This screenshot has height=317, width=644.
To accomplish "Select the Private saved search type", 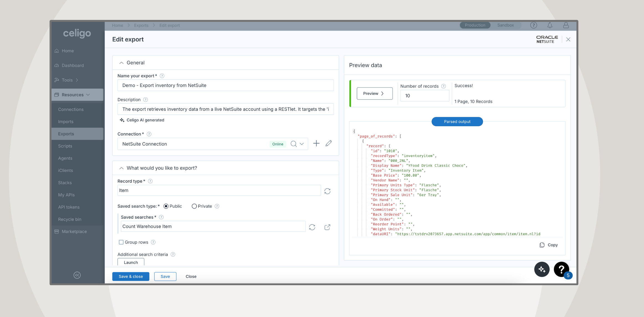I will 193,206.
